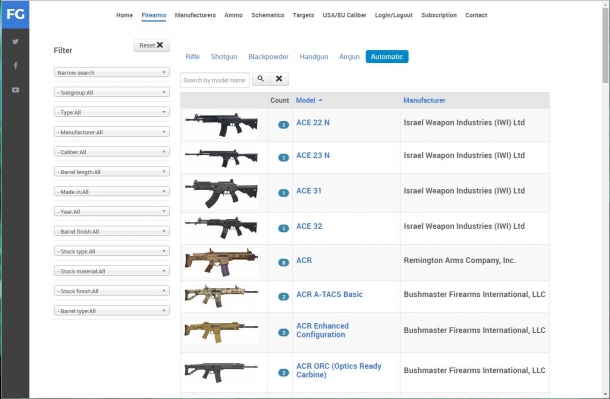
Task: Open the ACE 22 N model link
Action: [x=313, y=122]
